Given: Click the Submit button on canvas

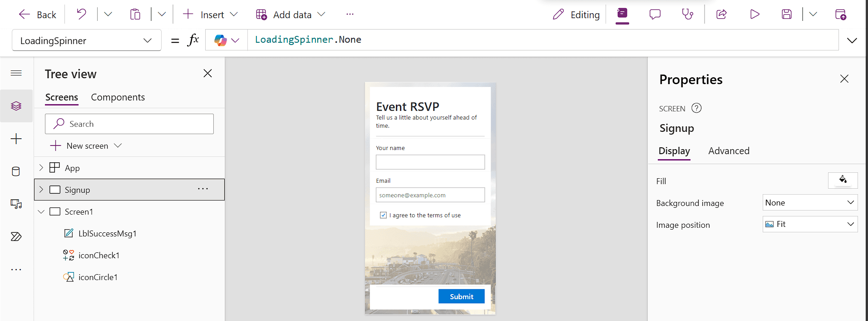Looking at the screenshot, I should (x=461, y=296).
